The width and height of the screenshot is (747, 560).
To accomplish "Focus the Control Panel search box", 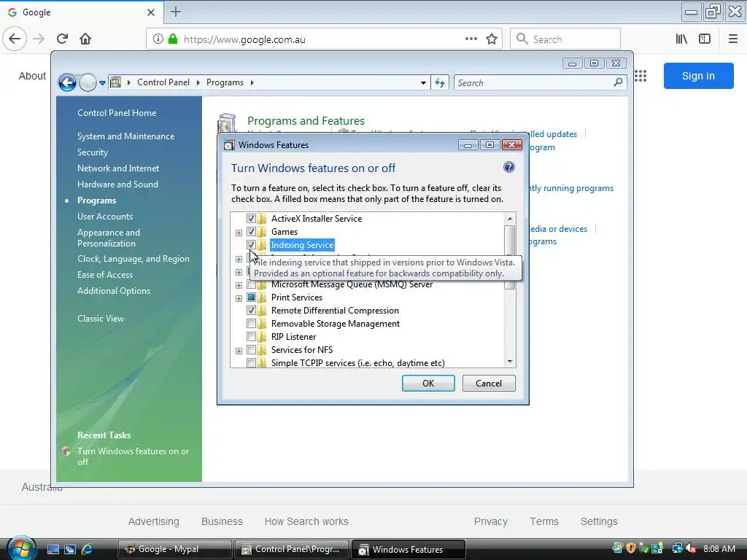I will click(x=533, y=83).
